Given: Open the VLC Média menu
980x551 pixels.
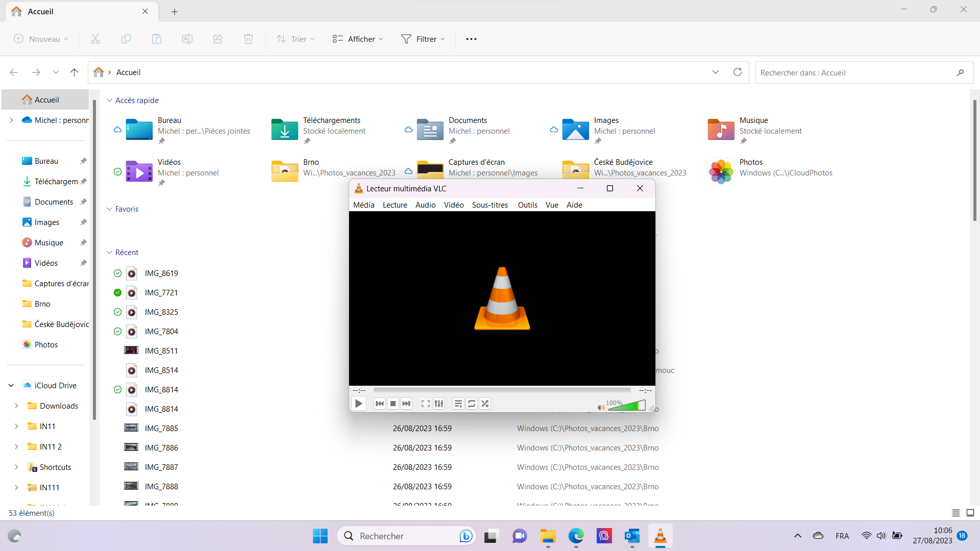Looking at the screenshot, I should (x=363, y=205).
